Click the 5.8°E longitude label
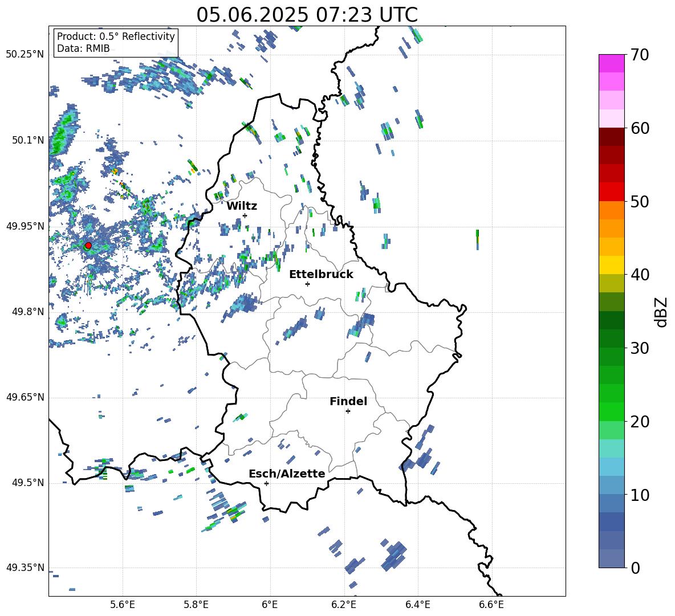Screen dimensions: 675x616 click(196, 605)
